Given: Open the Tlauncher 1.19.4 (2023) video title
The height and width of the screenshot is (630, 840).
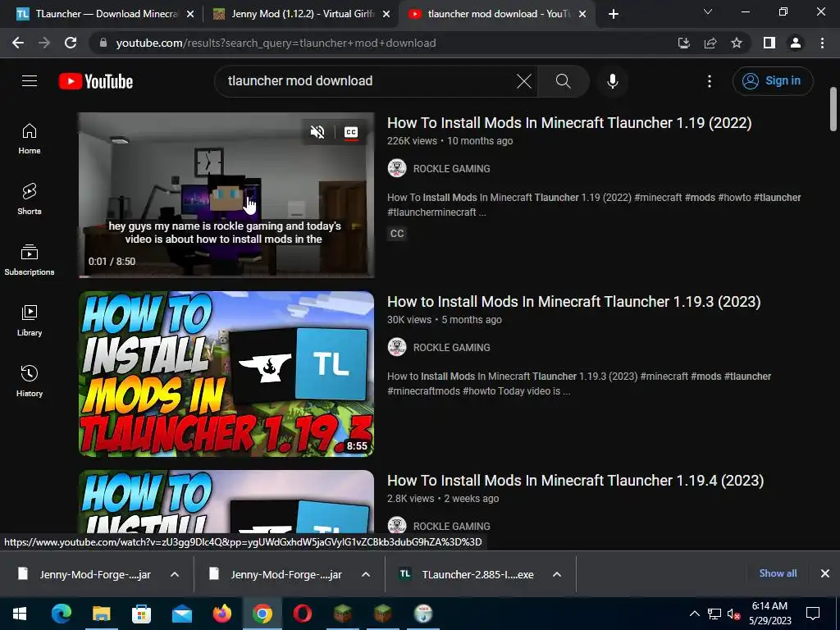Looking at the screenshot, I should click(575, 481).
